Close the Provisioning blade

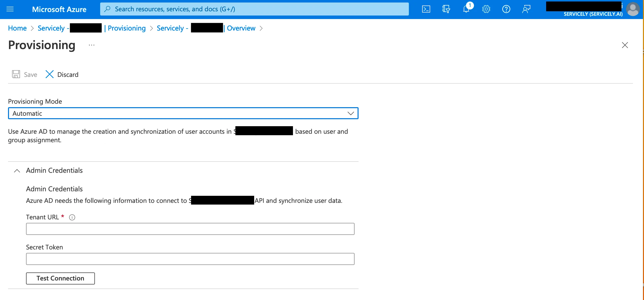pyautogui.click(x=625, y=45)
